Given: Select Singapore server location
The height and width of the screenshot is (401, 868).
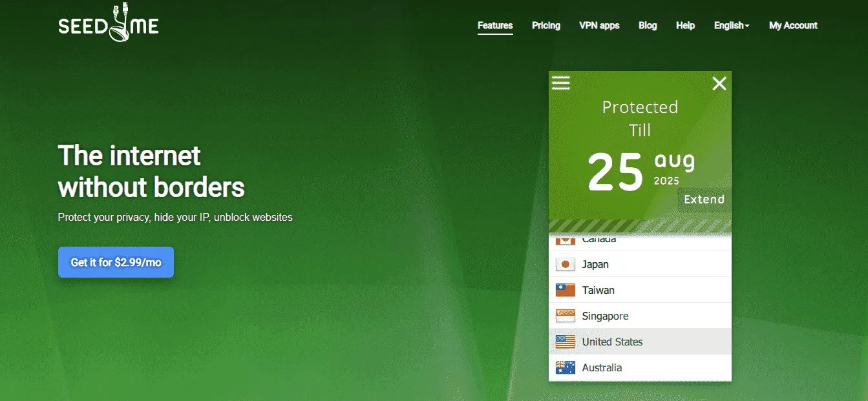Looking at the screenshot, I should click(640, 316).
